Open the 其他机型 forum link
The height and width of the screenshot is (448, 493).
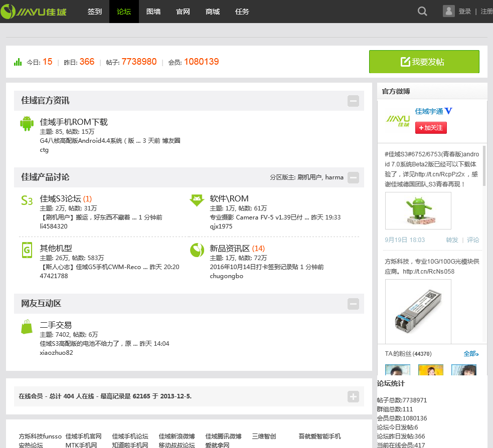[x=56, y=248]
